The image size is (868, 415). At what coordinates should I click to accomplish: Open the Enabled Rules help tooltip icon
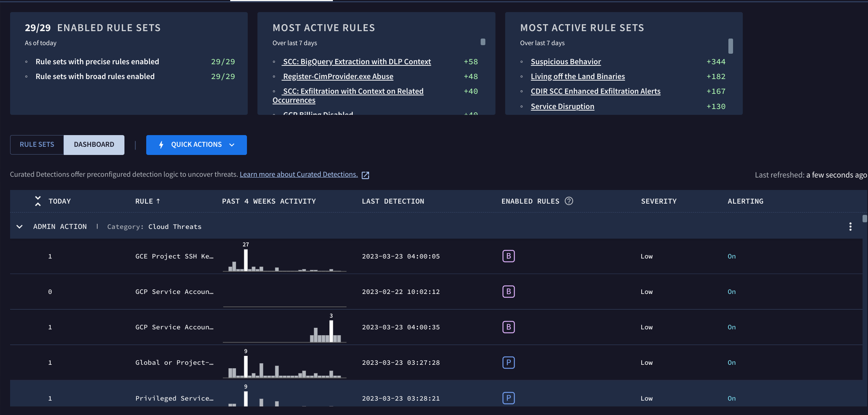pyautogui.click(x=569, y=201)
